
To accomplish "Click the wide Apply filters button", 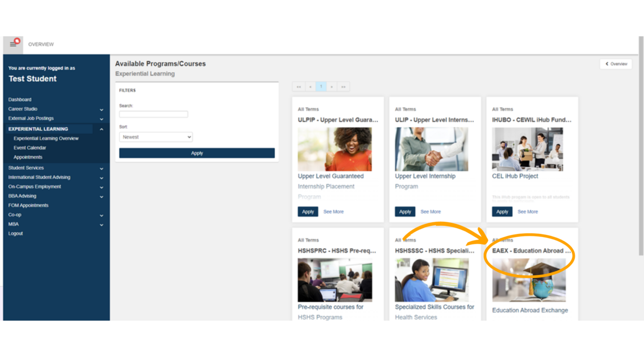I will coord(197,153).
